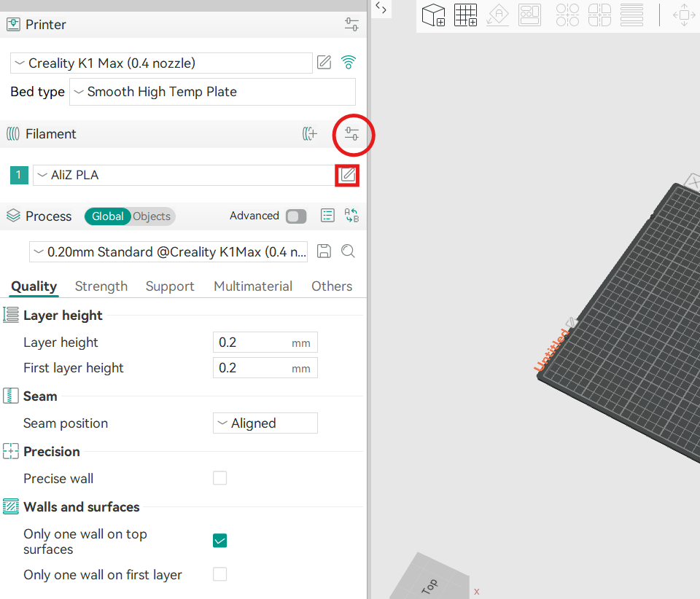Click the First layer height value field
Screen dimensions: 700x599
coord(265,367)
